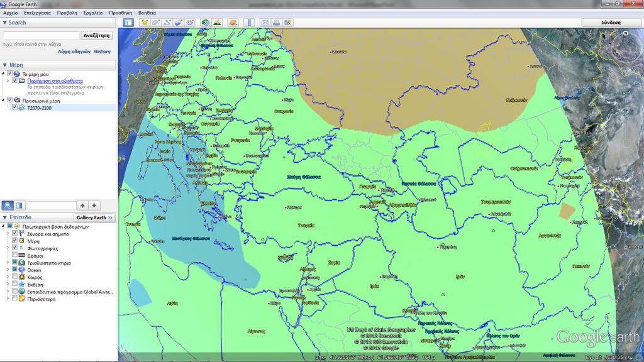Screen dimensions: 644x362
Task: Email the view using the envelope icon
Action: pos(265,23)
